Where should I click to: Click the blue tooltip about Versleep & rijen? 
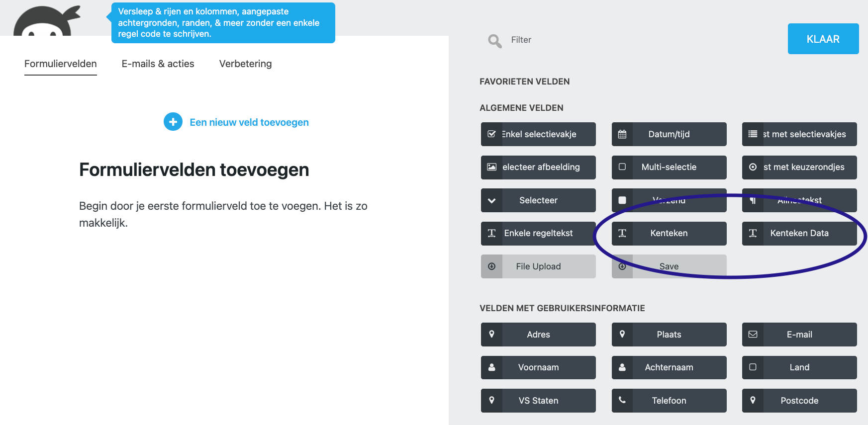point(223,23)
